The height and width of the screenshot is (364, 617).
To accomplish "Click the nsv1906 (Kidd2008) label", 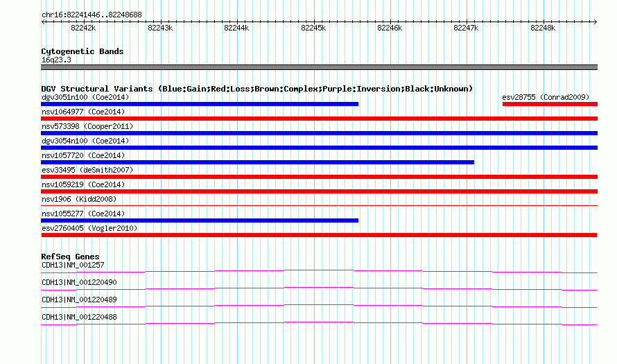I will click(79, 199).
